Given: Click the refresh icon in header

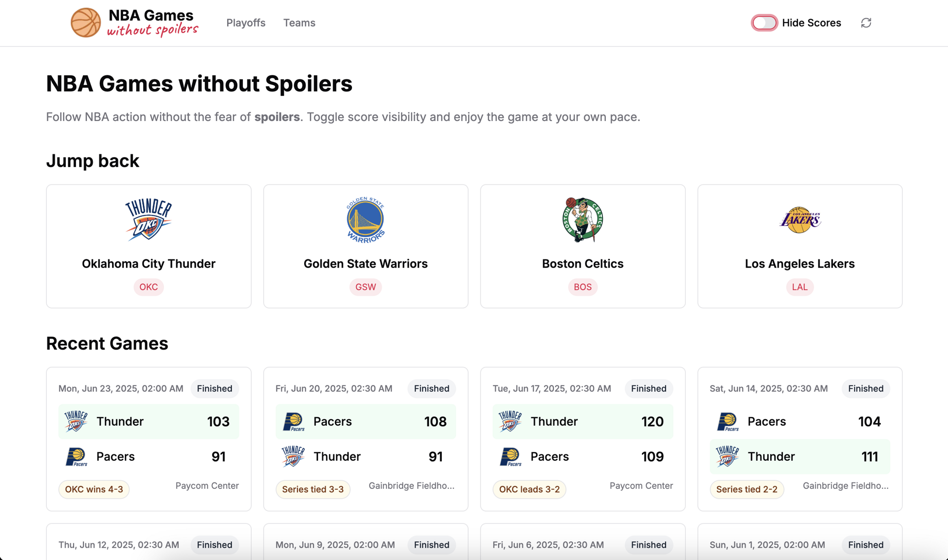Looking at the screenshot, I should click(866, 23).
